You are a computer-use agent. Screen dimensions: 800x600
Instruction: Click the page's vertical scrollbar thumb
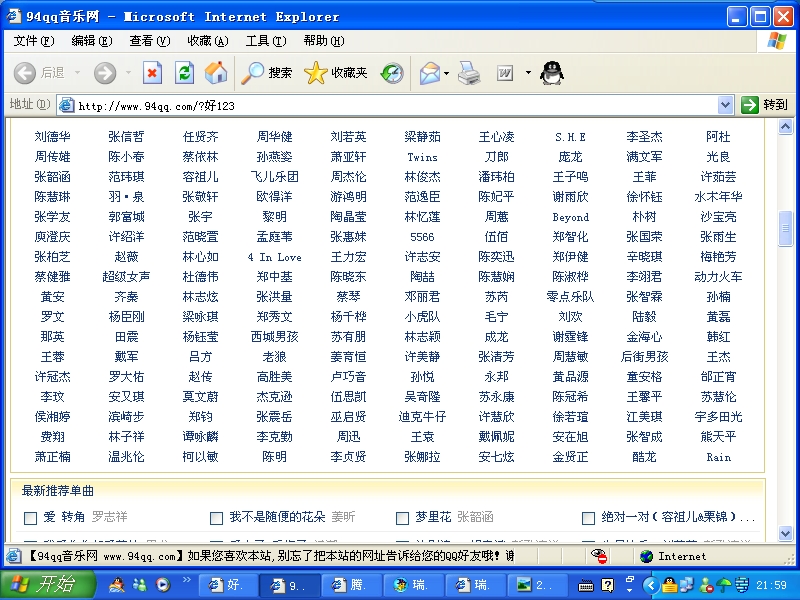[785, 225]
